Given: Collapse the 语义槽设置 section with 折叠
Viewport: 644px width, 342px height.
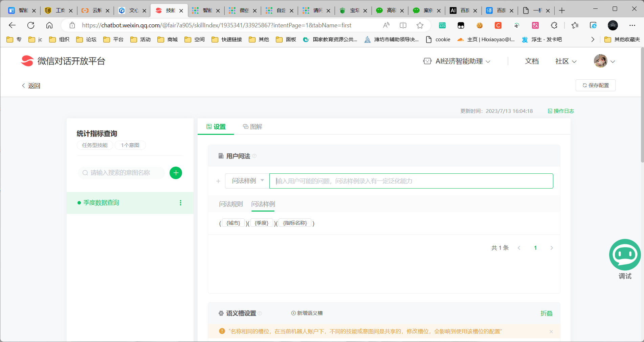Looking at the screenshot, I should [547, 313].
